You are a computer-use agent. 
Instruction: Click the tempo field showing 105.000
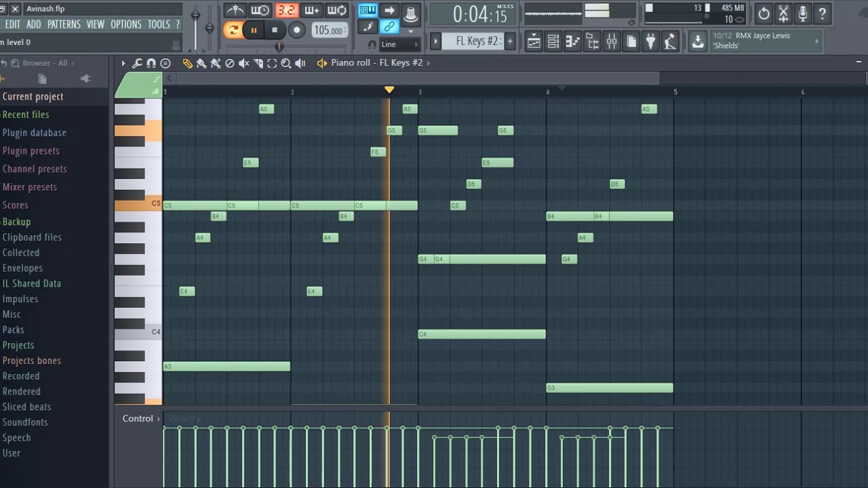coord(330,30)
